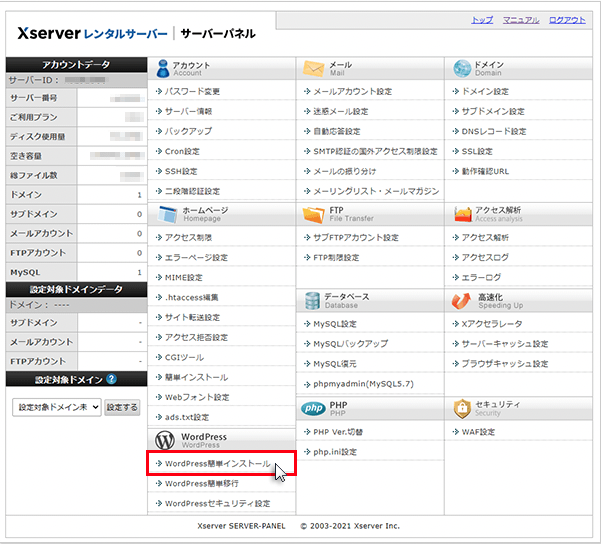Open ads.txt設定
This screenshot has height=544, width=601.
[187, 417]
